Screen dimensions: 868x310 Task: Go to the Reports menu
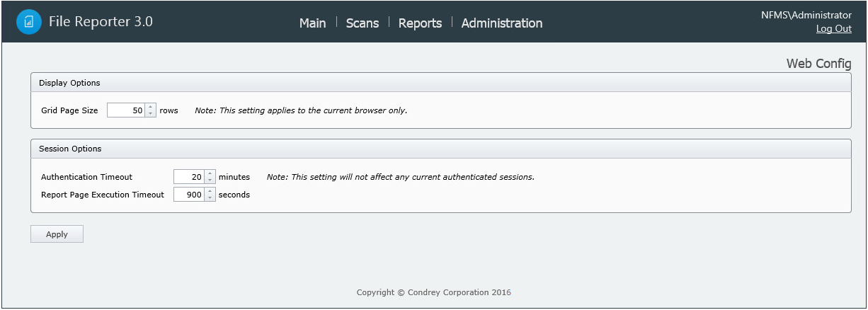[x=420, y=23]
